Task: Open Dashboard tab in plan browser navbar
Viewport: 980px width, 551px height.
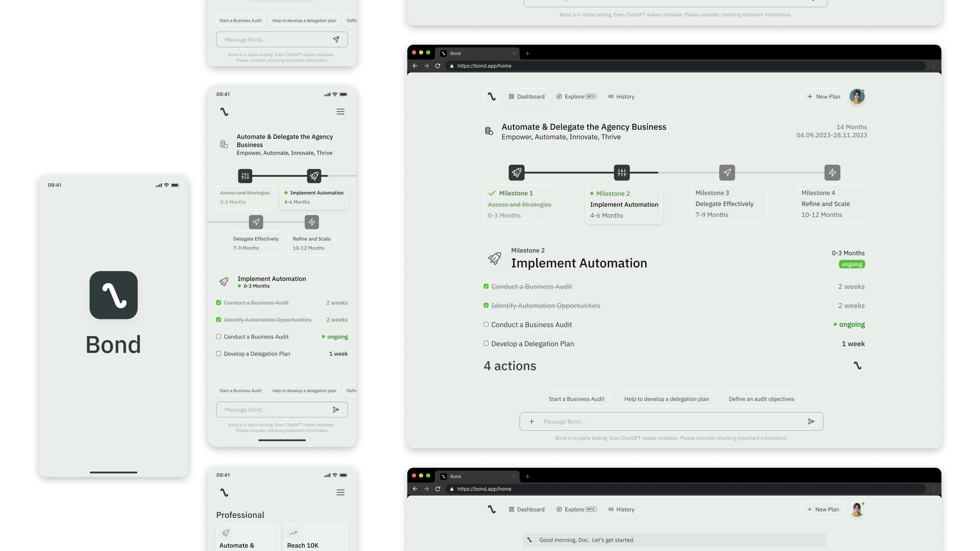Action: pos(526,97)
